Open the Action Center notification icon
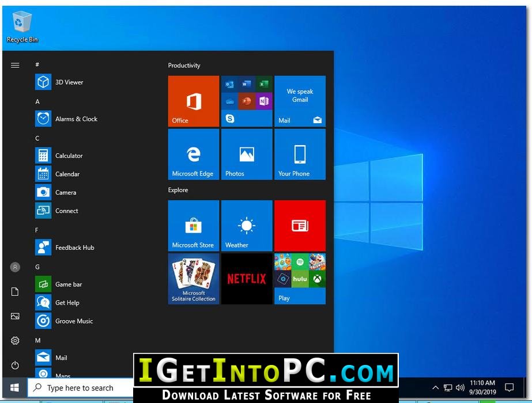Screen dimensions: 532x403 click(x=510, y=387)
